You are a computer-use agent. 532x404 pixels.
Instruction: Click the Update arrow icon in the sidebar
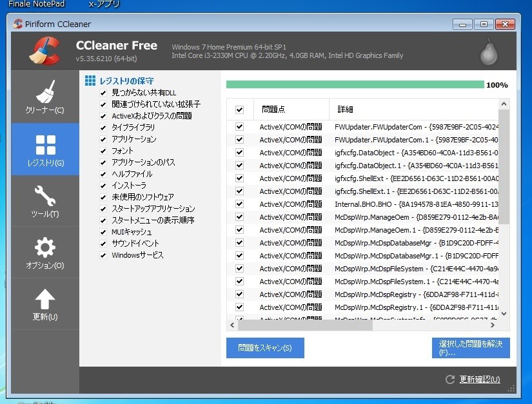point(44,299)
